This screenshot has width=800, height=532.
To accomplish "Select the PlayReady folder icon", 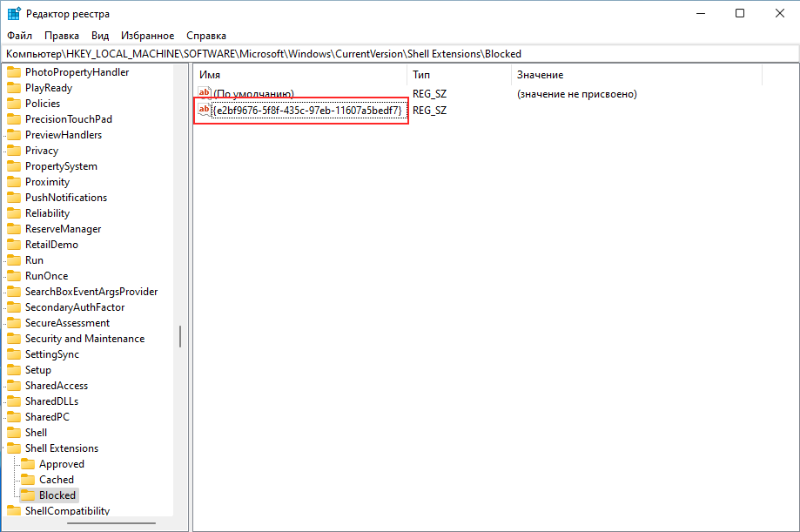I will click(14, 88).
